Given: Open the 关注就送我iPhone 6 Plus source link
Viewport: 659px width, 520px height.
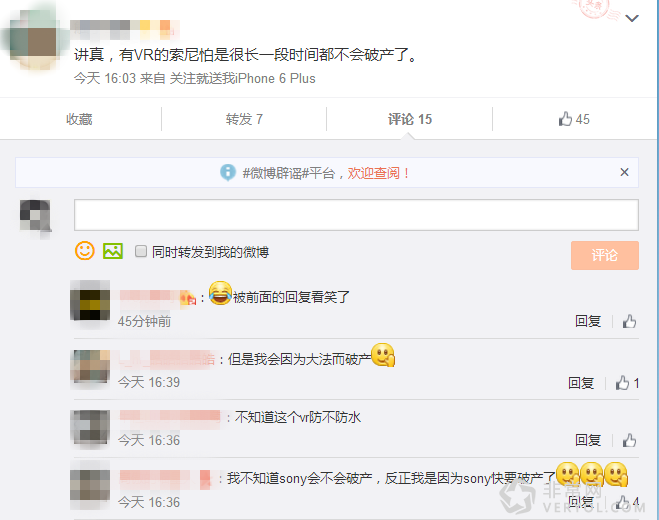Looking at the screenshot, I should pos(243,78).
